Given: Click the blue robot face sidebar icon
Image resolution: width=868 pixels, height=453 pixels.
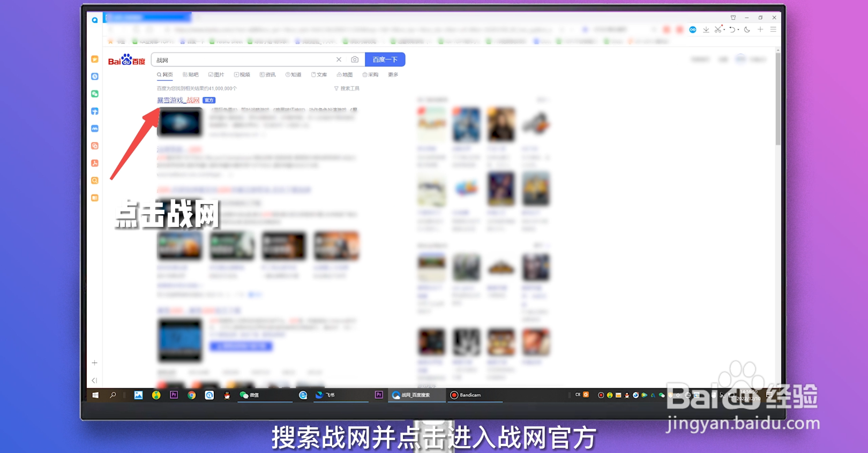Looking at the screenshot, I should point(95,129).
